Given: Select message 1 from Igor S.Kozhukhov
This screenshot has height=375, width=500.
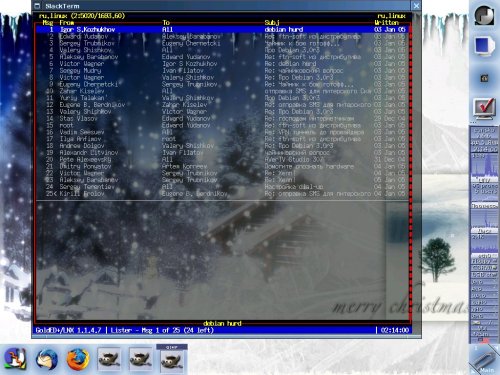Looking at the screenshot, I should [223, 29].
